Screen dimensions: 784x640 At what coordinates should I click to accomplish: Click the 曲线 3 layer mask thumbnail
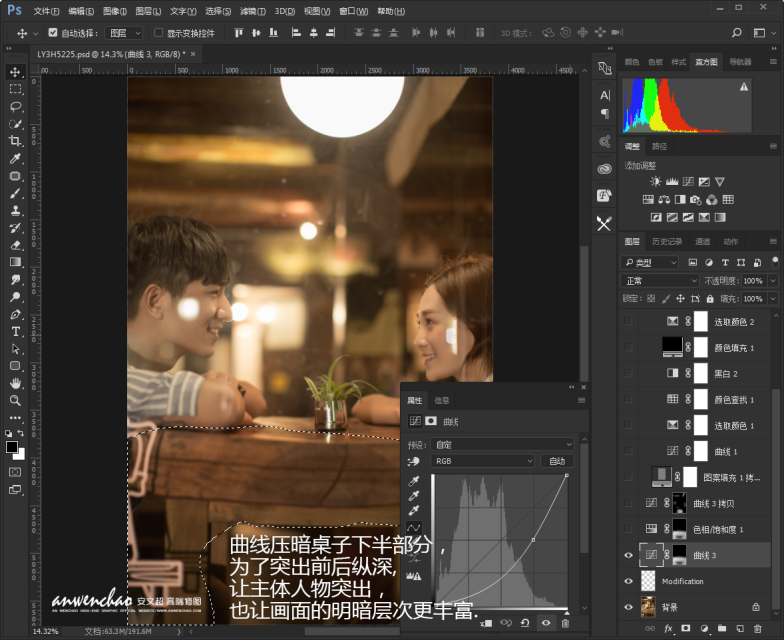pos(680,555)
